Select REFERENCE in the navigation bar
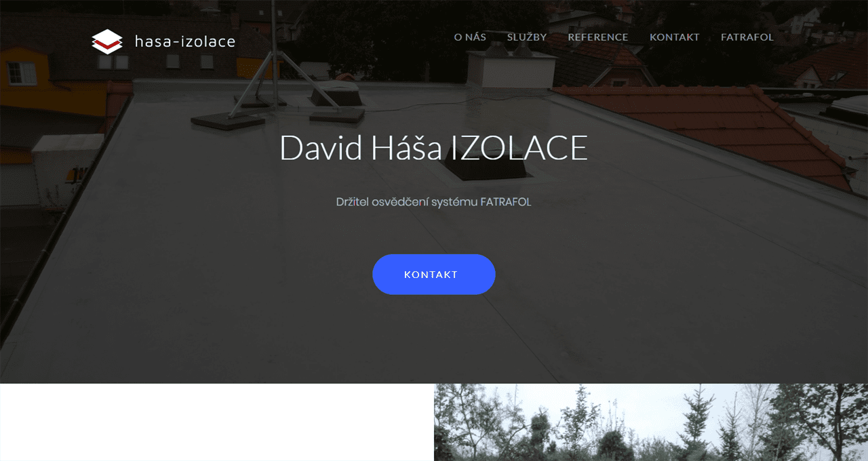Viewport: 868px width, 461px height. [x=598, y=37]
